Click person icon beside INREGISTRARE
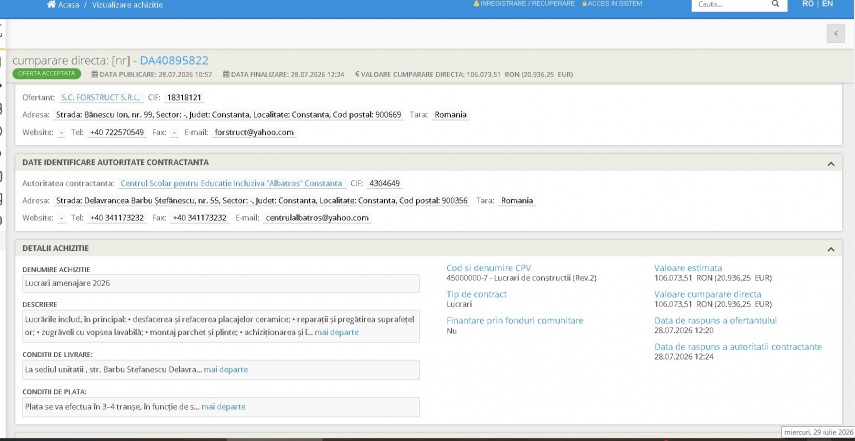Viewport: 855px width, 441px height. [476, 4]
